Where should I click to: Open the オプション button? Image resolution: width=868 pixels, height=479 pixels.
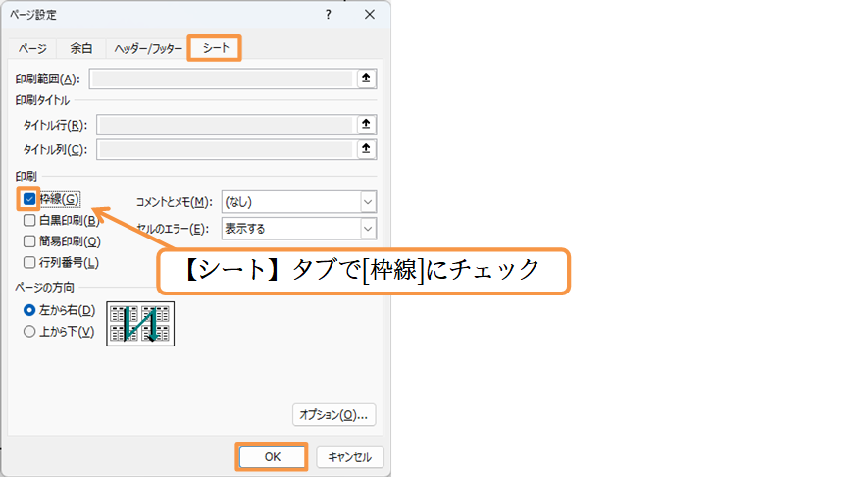pos(333,415)
